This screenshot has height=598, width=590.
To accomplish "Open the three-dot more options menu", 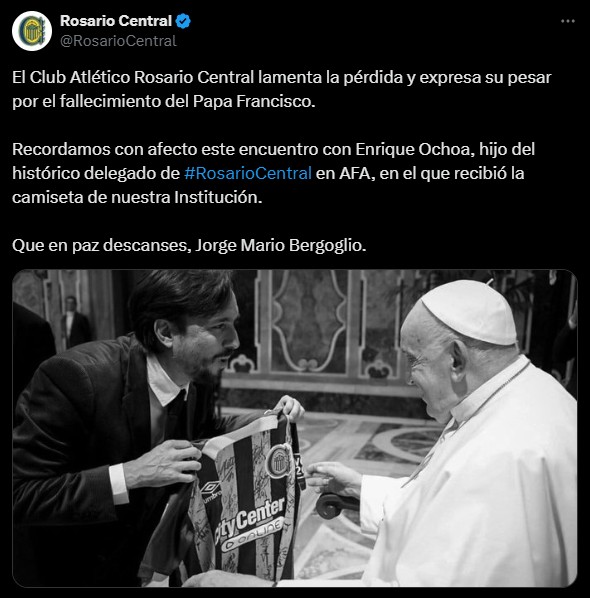I will point(567,21).
